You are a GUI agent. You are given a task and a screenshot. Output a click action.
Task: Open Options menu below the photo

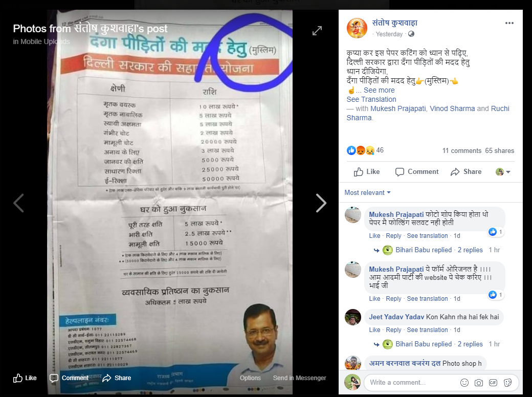coord(250,378)
